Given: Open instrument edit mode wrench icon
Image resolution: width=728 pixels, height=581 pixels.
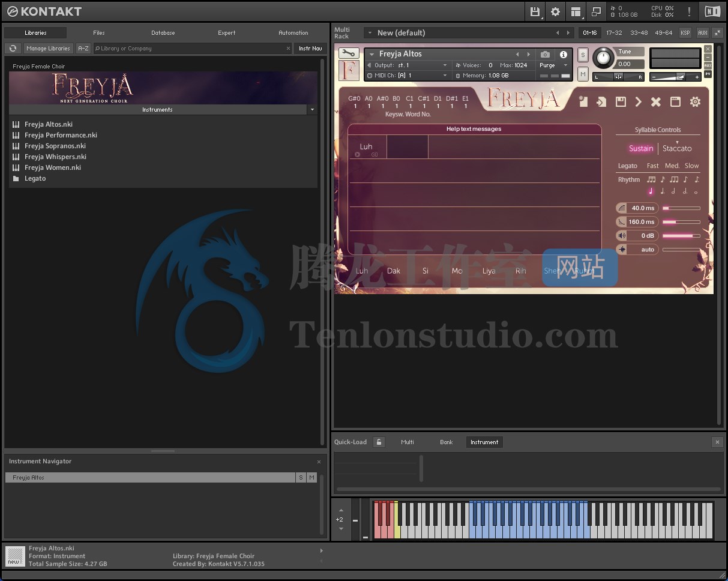Looking at the screenshot, I should pos(348,53).
